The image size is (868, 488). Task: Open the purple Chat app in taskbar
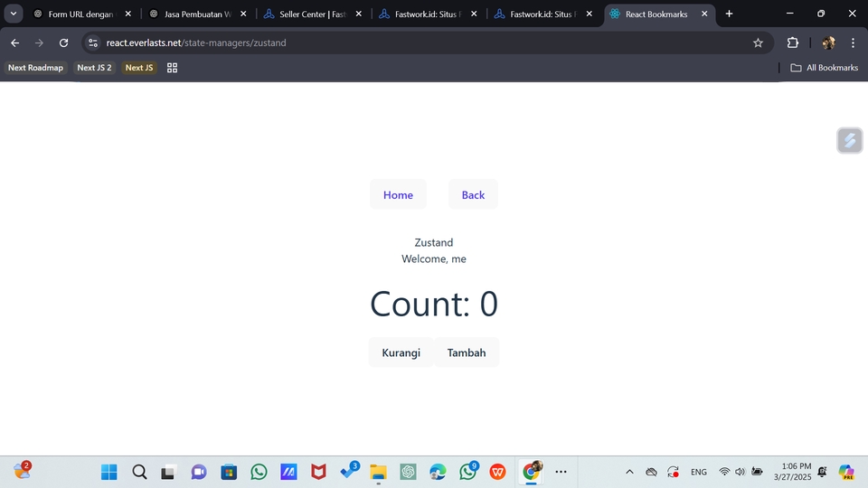pos(199,472)
